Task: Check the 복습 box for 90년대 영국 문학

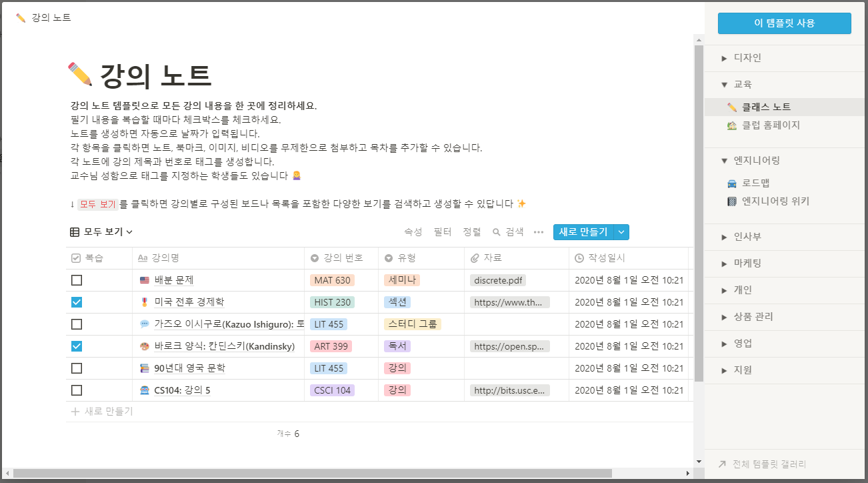Action: point(77,368)
